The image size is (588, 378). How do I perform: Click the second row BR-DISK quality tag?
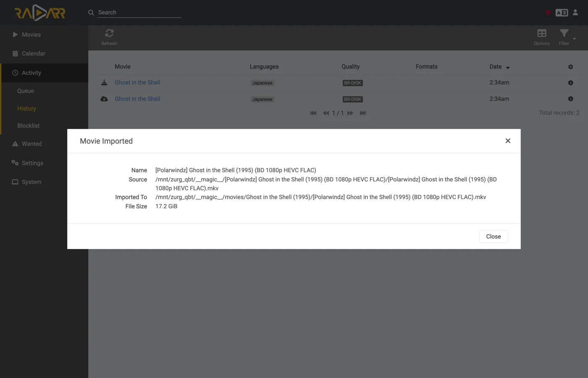click(x=352, y=100)
